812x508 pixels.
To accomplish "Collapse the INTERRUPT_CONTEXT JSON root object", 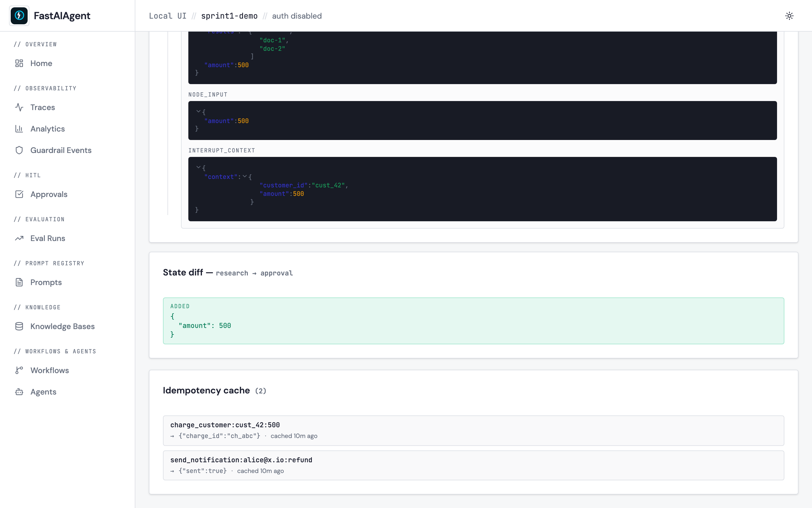I will coord(198,167).
